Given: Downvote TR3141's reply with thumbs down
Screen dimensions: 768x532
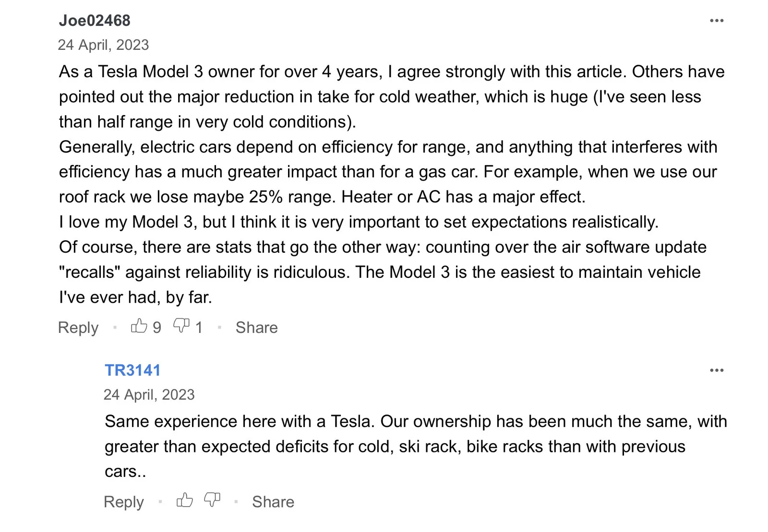Looking at the screenshot, I should point(212,500).
